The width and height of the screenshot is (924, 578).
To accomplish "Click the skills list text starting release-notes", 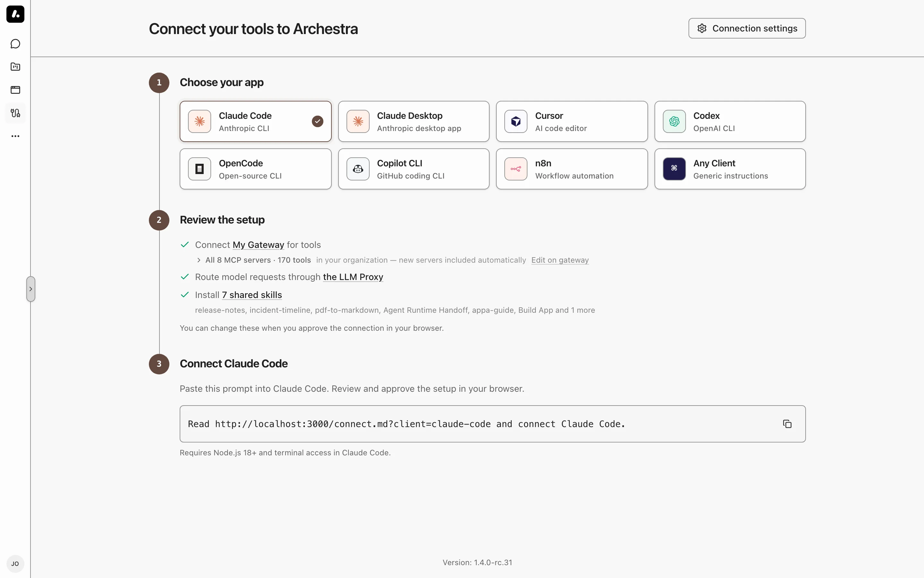I will (x=395, y=310).
